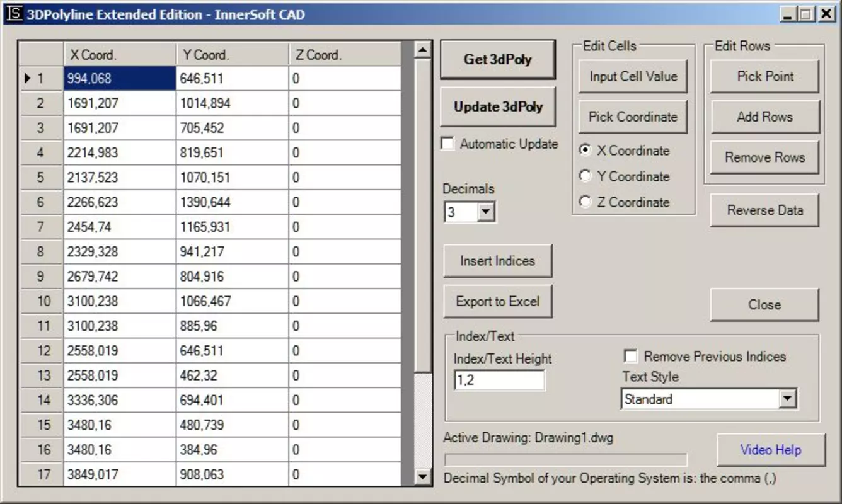Select the X Coordinate radio button
The image size is (842, 504).
586,151
